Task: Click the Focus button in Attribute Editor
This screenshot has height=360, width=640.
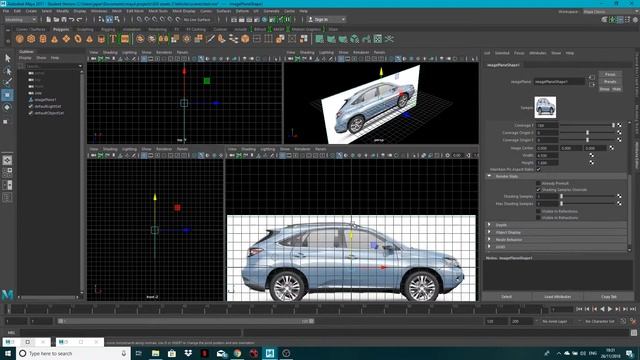Action: [x=610, y=74]
